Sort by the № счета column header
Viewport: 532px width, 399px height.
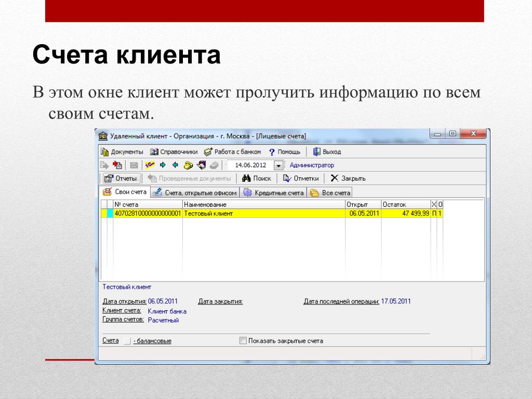tap(148, 205)
